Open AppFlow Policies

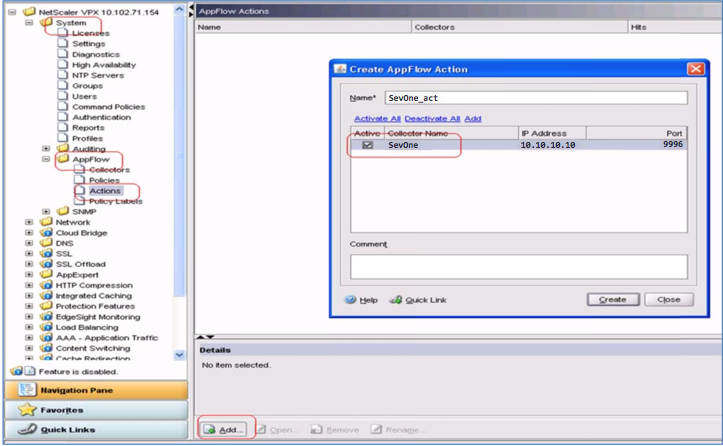pyautogui.click(x=104, y=180)
